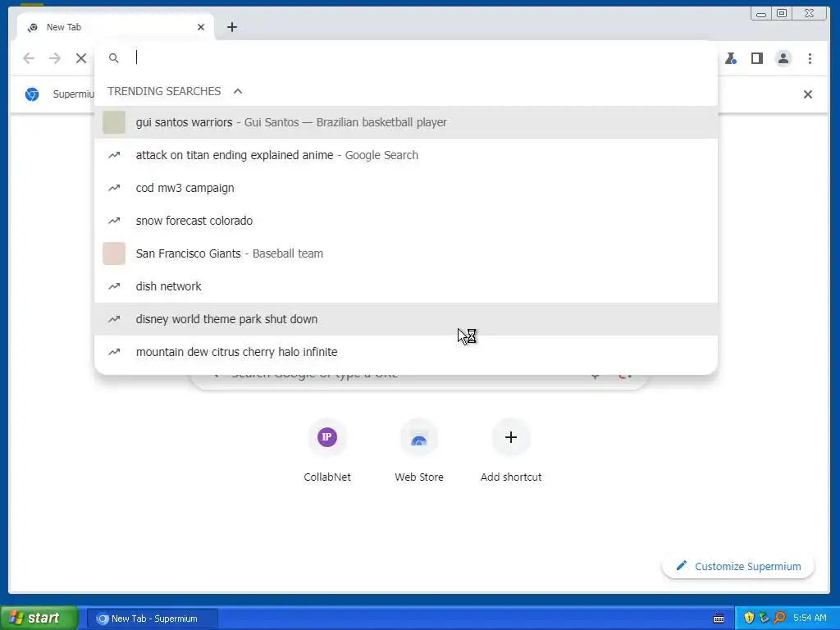Click the back navigation arrow
The height and width of the screenshot is (630, 840).
[29, 58]
